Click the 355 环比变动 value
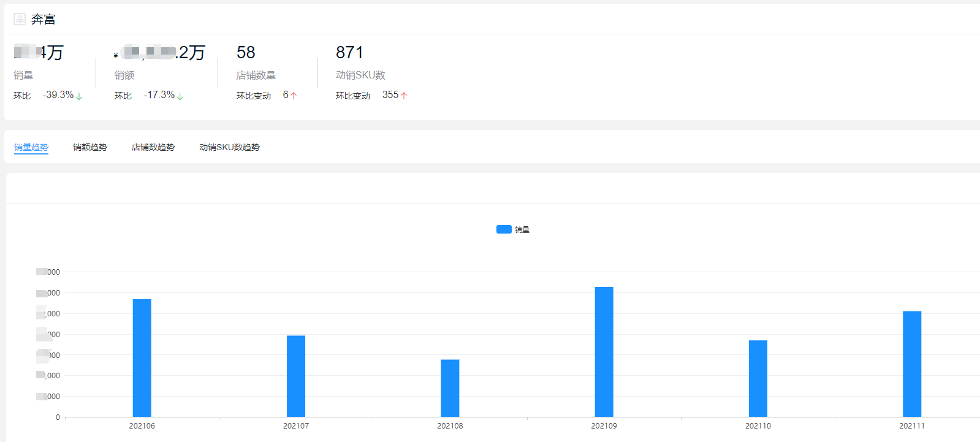 tap(390, 95)
